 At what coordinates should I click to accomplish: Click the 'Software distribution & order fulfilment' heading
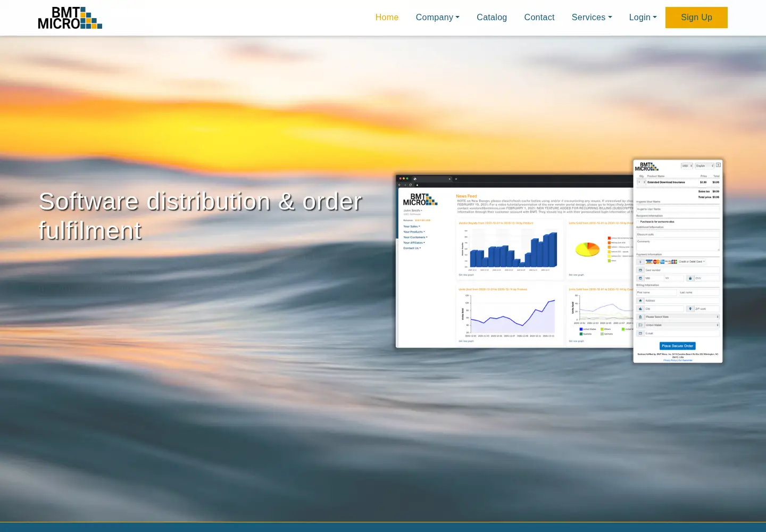click(x=200, y=216)
